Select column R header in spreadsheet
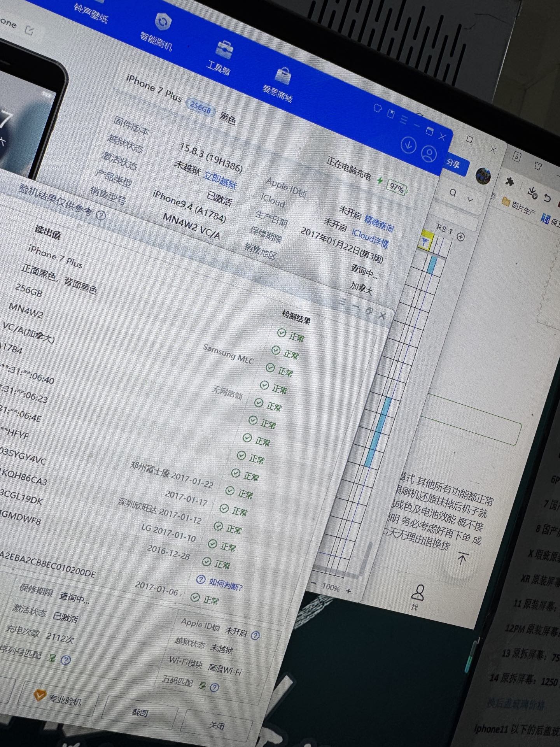The height and width of the screenshot is (747, 560). pyautogui.click(x=439, y=228)
